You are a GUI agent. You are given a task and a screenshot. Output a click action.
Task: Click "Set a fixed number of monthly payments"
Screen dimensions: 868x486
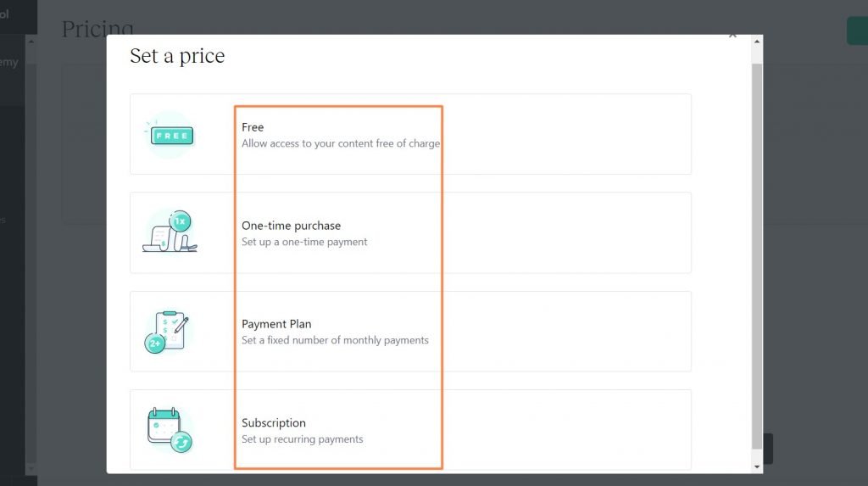(335, 340)
